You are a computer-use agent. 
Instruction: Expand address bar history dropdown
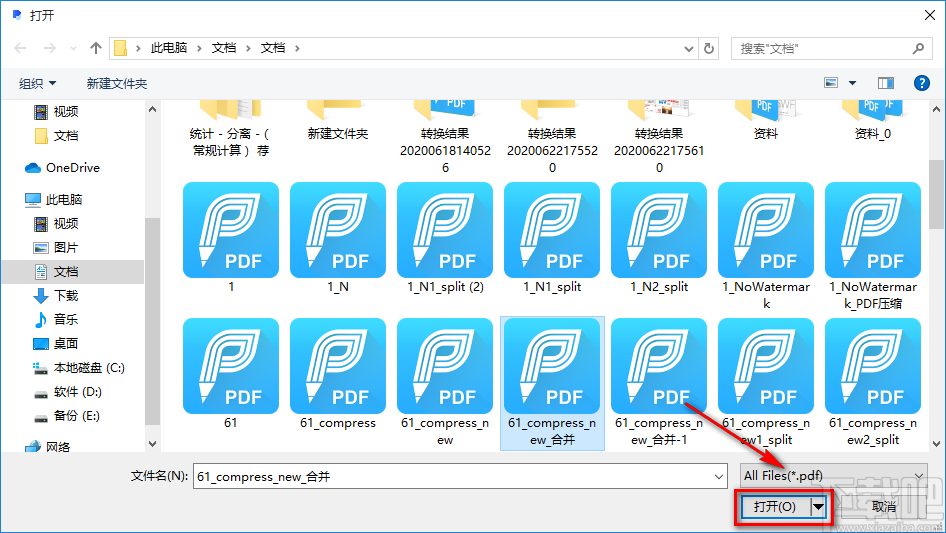tap(689, 49)
